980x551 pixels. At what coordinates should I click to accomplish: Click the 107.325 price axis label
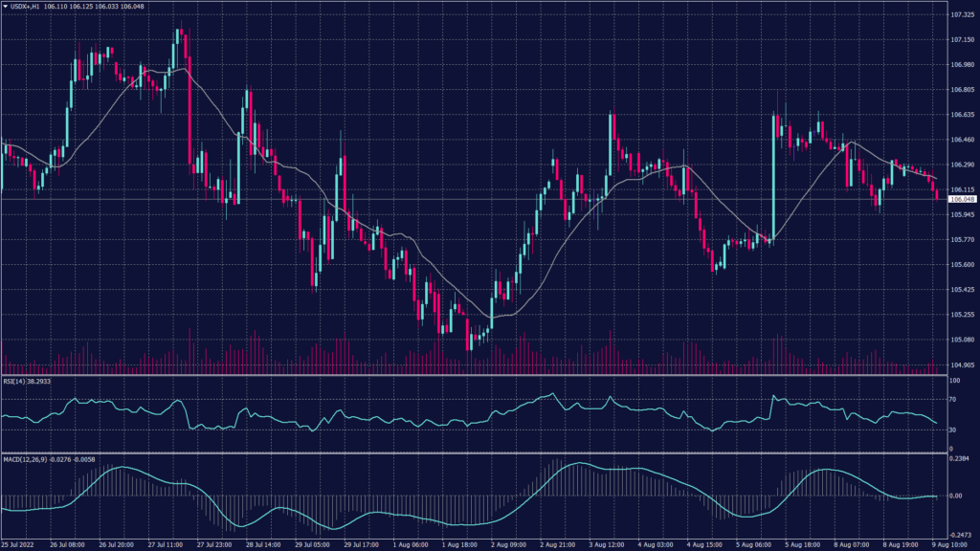[x=962, y=15]
